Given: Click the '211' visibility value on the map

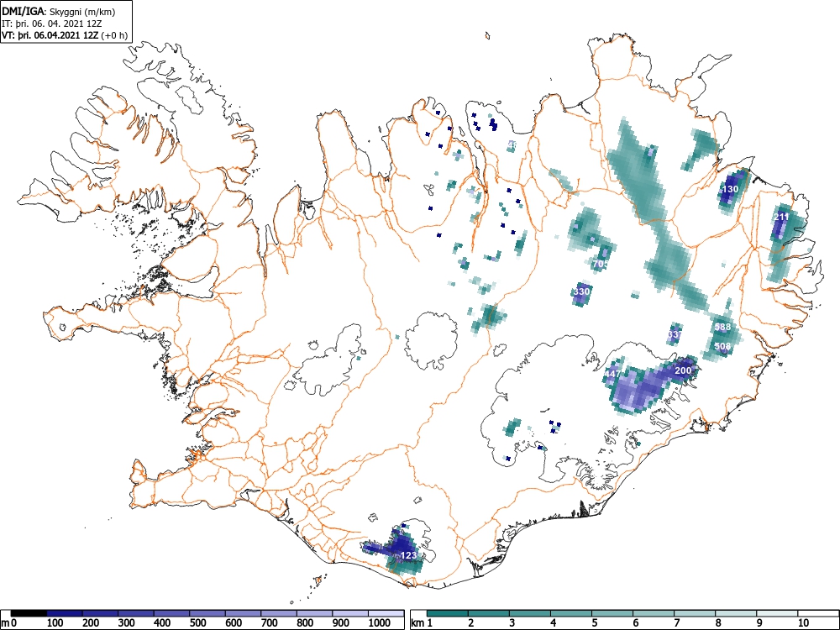Looking at the screenshot, I should pyautogui.click(x=781, y=217).
